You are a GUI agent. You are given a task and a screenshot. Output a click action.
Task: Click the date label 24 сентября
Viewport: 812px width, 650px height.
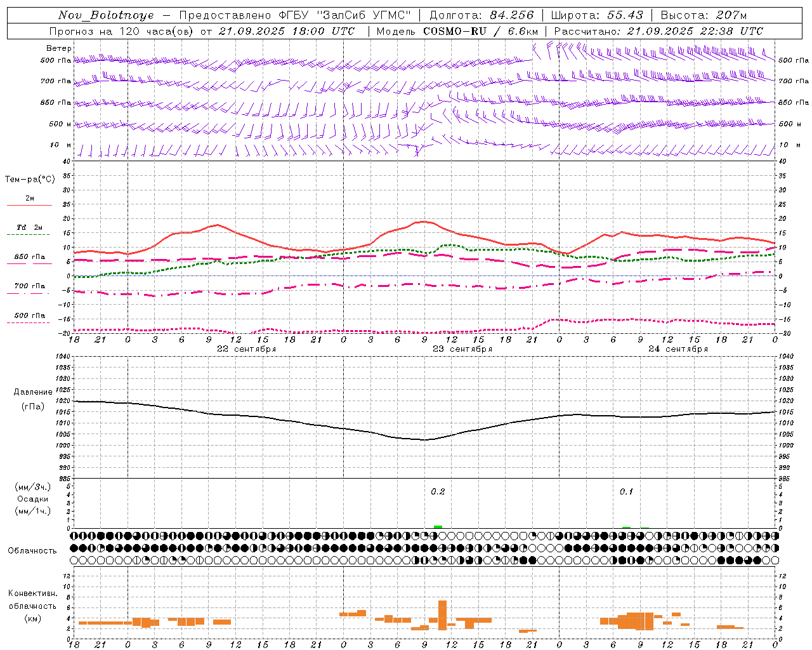pos(678,349)
